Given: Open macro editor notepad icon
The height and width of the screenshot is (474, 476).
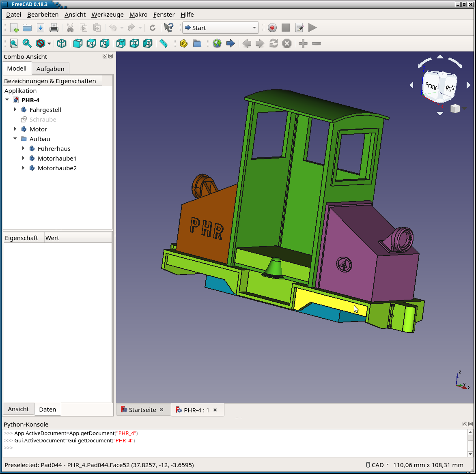Looking at the screenshot, I should (299, 28).
